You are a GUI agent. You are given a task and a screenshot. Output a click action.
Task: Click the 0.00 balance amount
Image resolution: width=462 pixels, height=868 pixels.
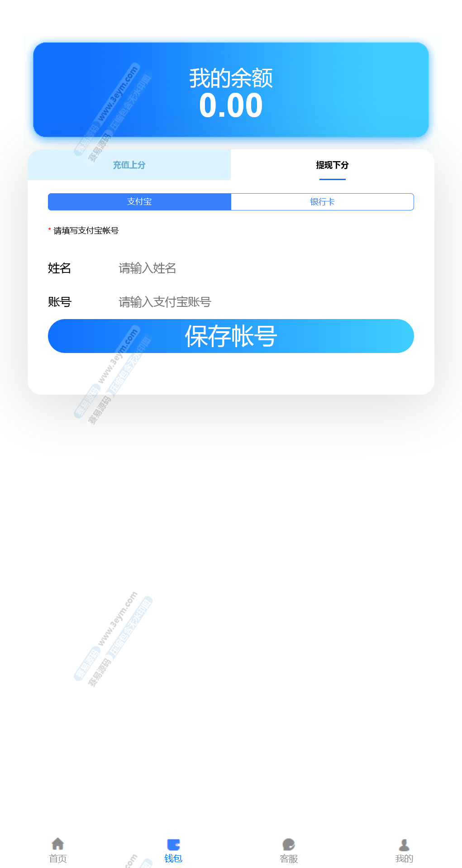[231, 105]
